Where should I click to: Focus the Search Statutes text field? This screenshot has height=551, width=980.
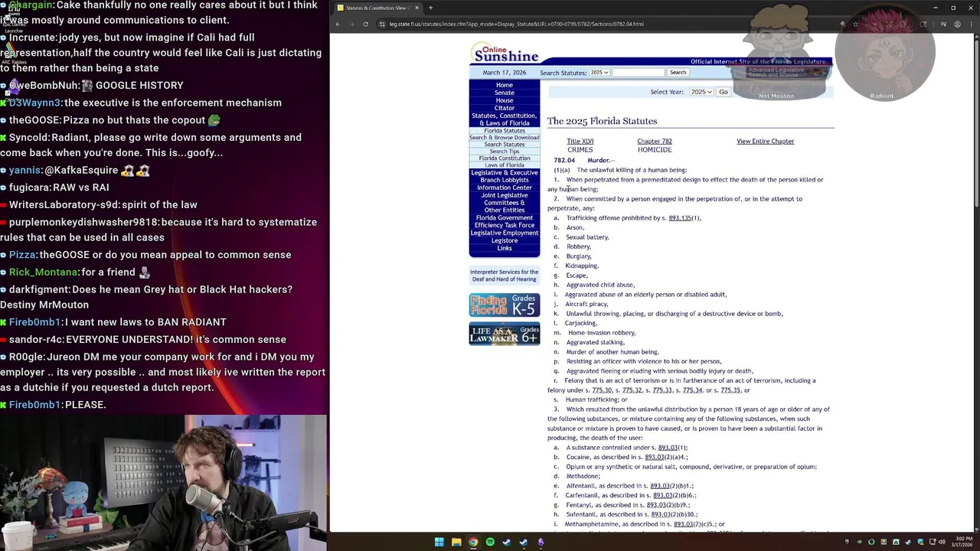point(638,73)
